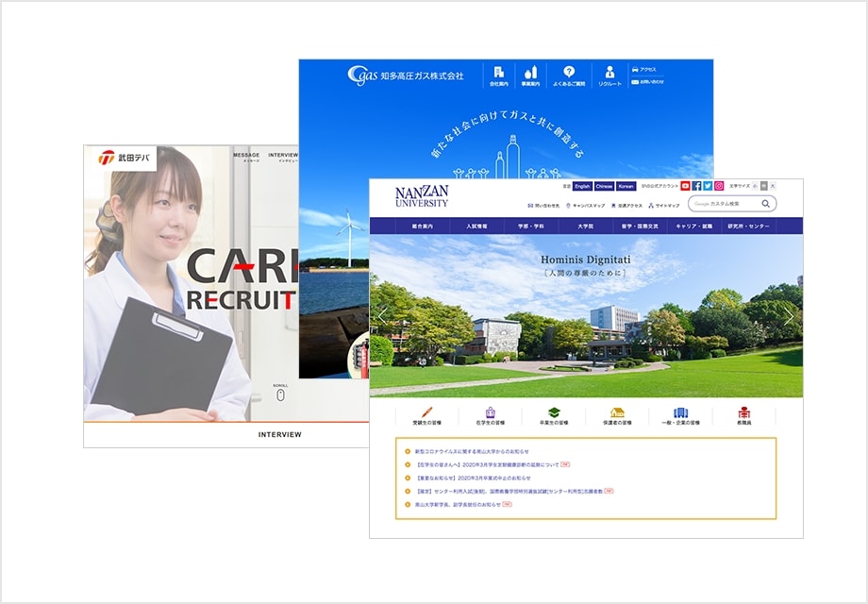Click the INTERVIEW heading below the hero

pyautogui.click(x=280, y=434)
